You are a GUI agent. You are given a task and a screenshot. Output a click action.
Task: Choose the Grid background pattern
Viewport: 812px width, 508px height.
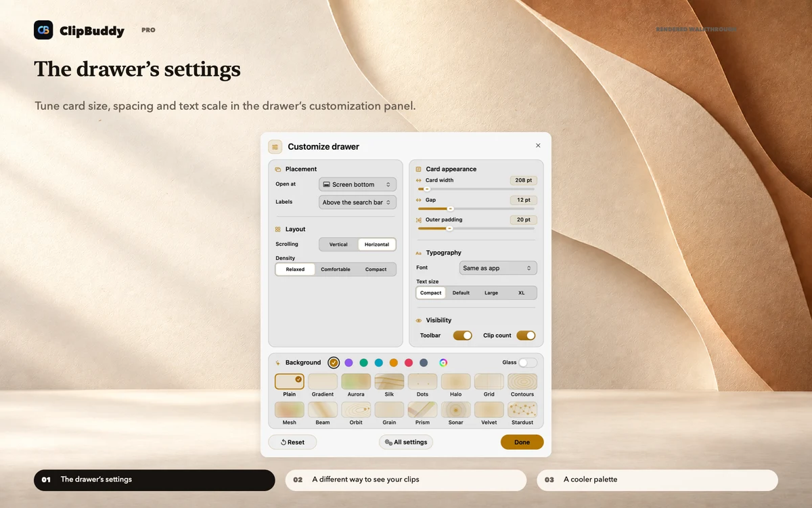click(489, 381)
